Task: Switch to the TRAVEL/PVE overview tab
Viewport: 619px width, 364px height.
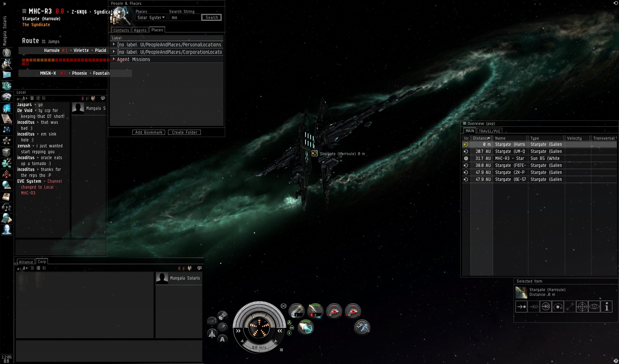Action: tap(489, 131)
